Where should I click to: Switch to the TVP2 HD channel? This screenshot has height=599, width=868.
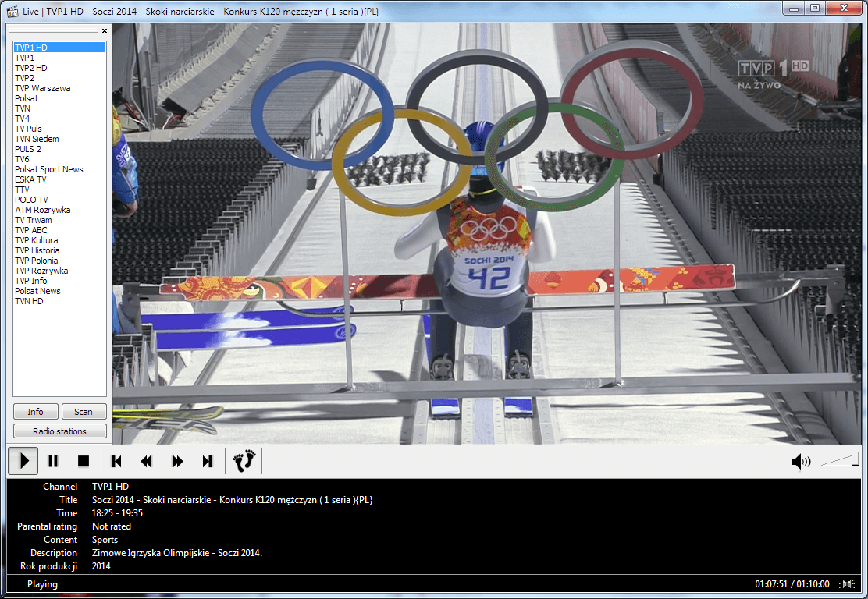point(31,67)
